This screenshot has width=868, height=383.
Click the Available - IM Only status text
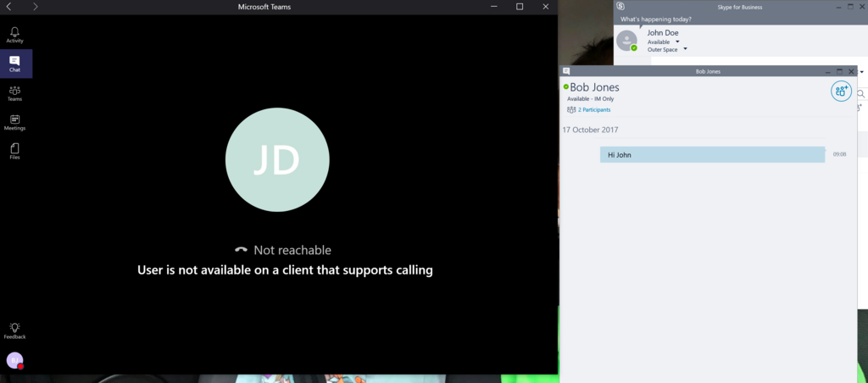coord(590,99)
